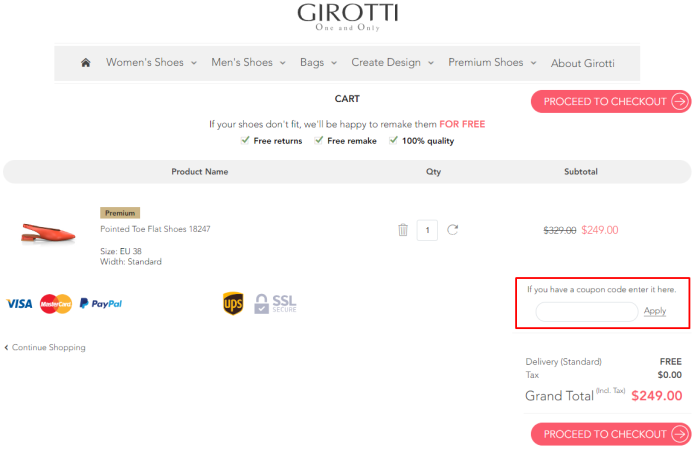The image size is (700, 451).
Task: Click the $249.00 discounted subtotal
Action: (600, 230)
